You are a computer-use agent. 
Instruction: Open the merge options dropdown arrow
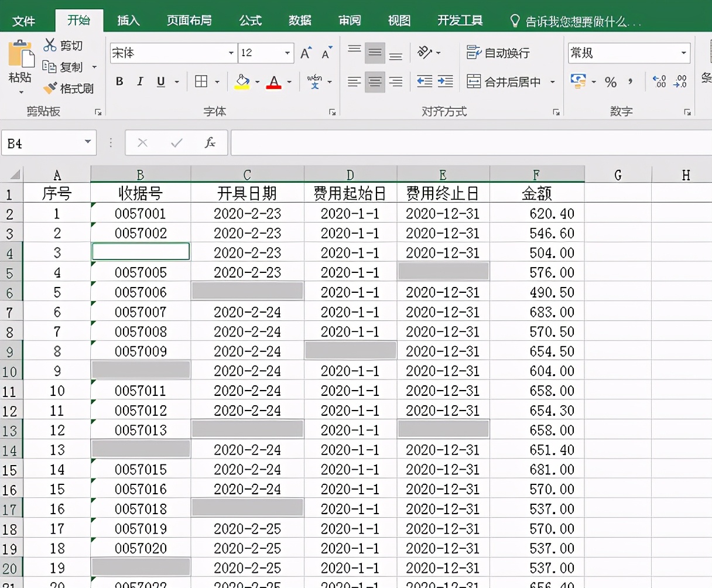552,82
